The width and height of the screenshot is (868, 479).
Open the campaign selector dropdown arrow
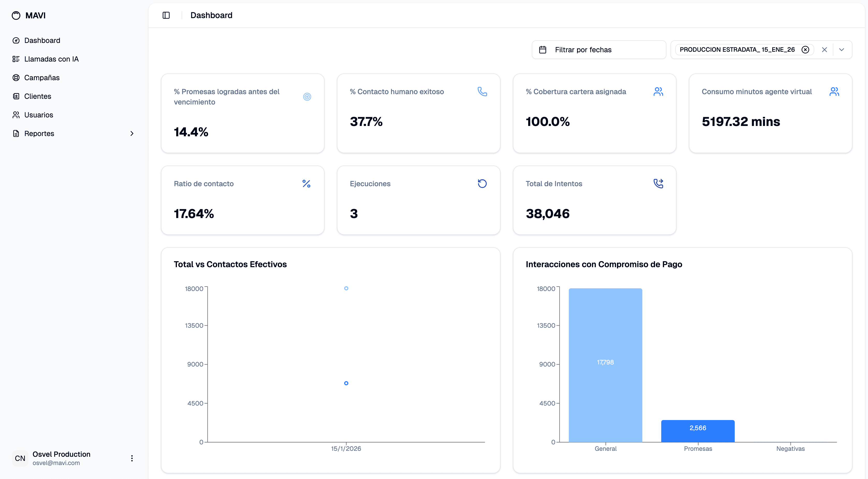tap(841, 50)
